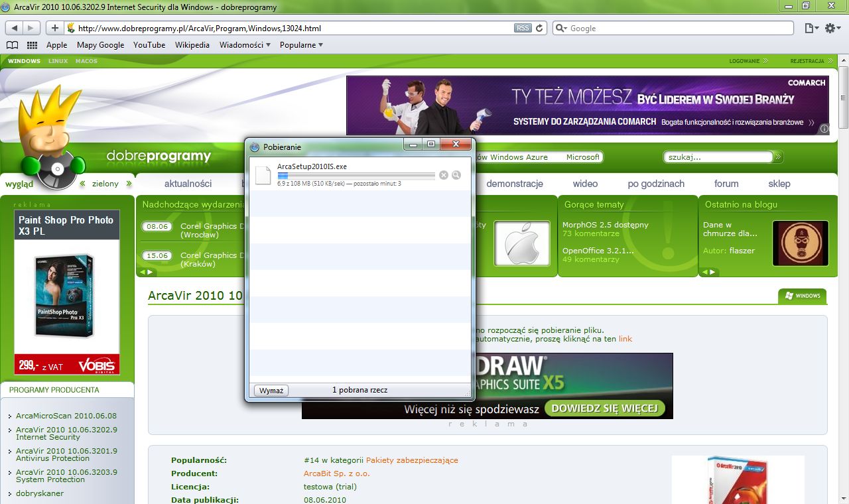Open wideo menu item
This screenshot has height=504, width=849.
coord(585,184)
